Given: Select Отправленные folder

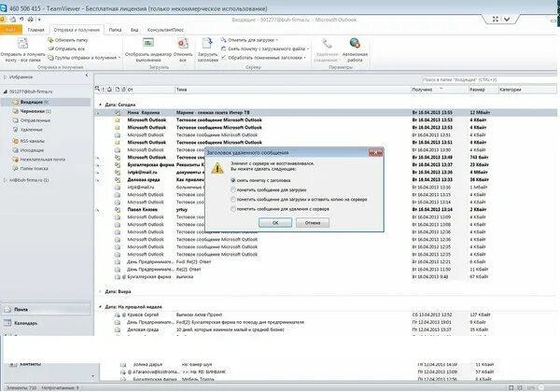Looking at the screenshot, I should tap(35, 120).
